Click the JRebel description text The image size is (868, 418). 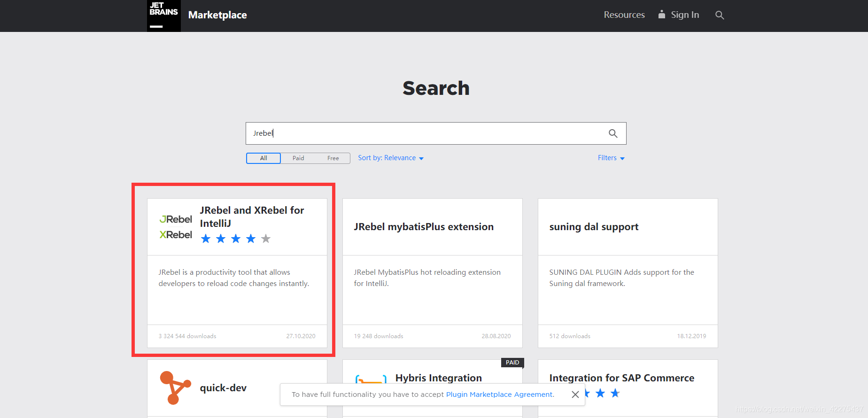pos(234,278)
